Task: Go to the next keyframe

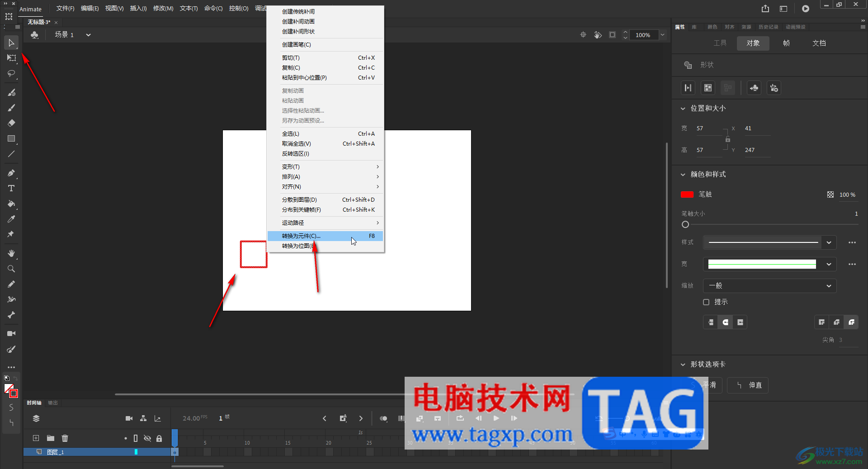Action: point(361,418)
